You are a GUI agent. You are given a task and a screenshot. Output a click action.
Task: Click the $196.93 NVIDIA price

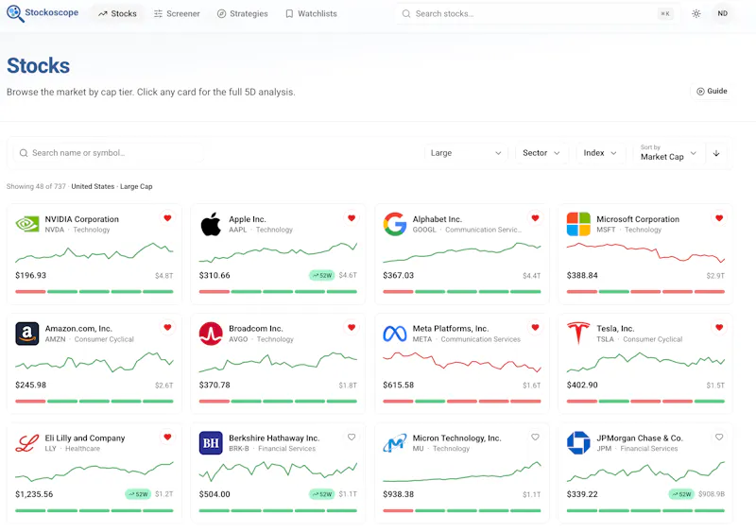point(31,275)
